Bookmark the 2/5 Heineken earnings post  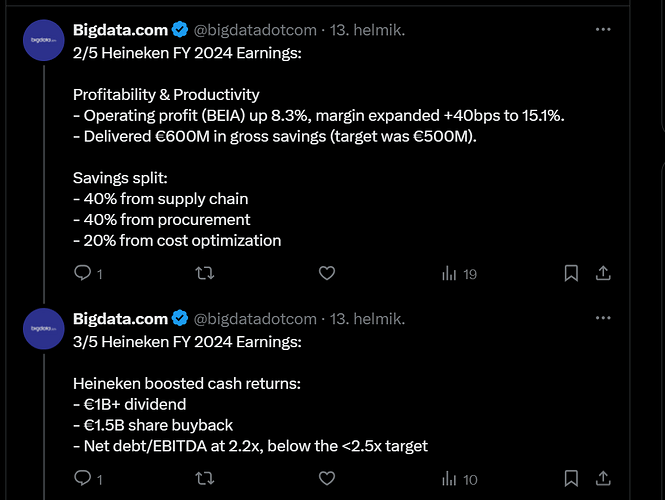click(x=571, y=273)
